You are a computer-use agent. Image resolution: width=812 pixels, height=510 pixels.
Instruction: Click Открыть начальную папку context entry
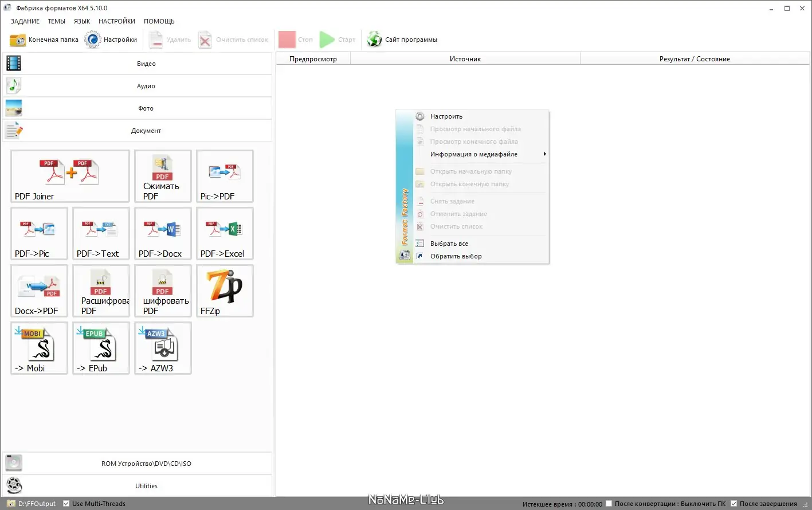(481, 171)
